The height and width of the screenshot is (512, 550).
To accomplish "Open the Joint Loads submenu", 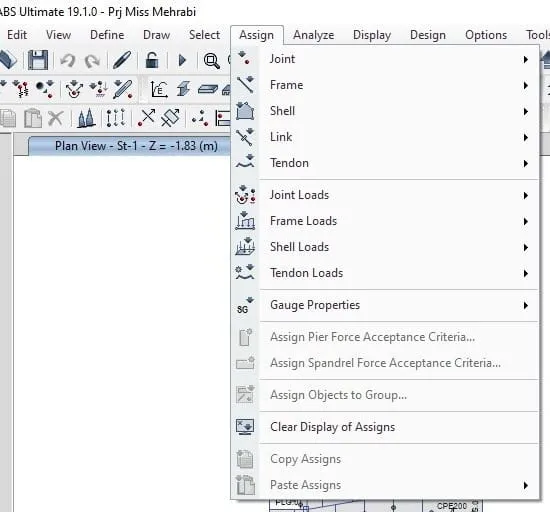I will click(x=385, y=195).
